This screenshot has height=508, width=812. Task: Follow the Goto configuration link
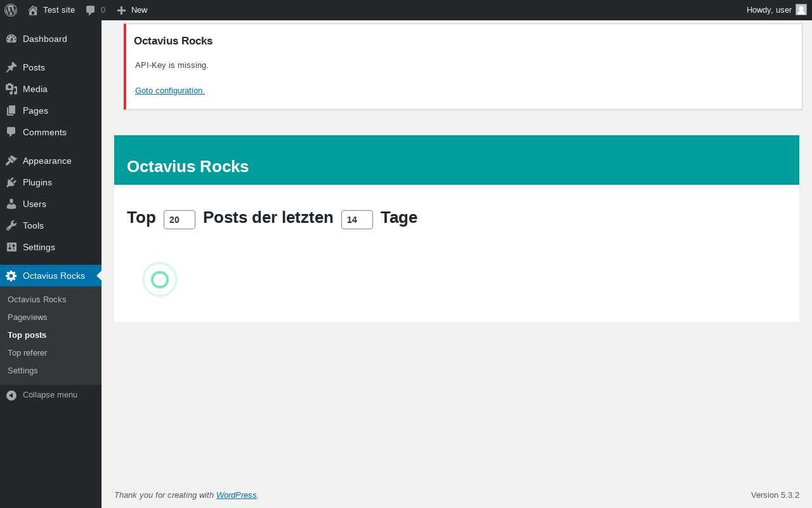[170, 90]
